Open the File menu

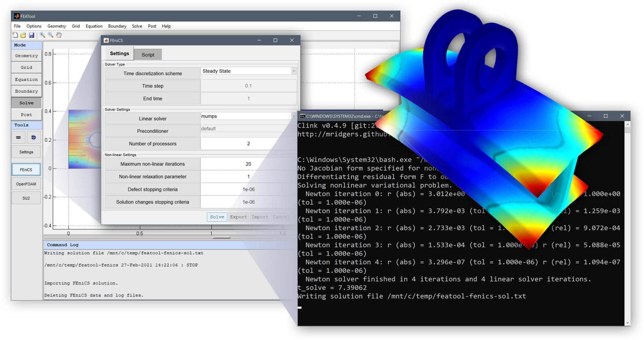(17, 26)
